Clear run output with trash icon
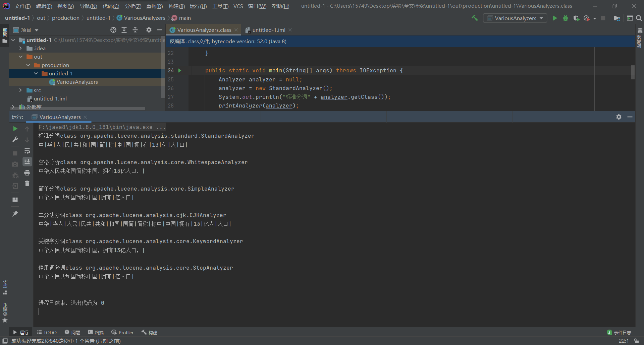 click(27, 184)
